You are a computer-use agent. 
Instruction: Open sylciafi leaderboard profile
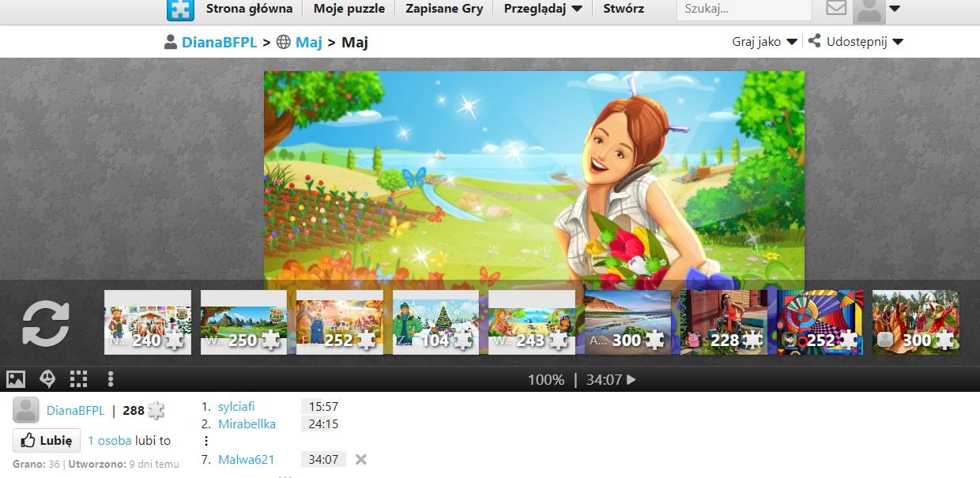tap(236, 407)
